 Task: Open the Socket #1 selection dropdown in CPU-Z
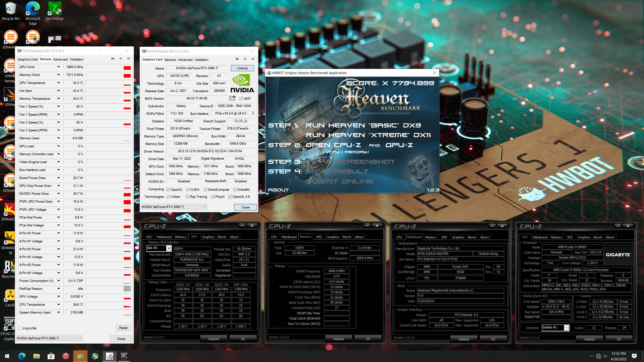coord(567,327)
